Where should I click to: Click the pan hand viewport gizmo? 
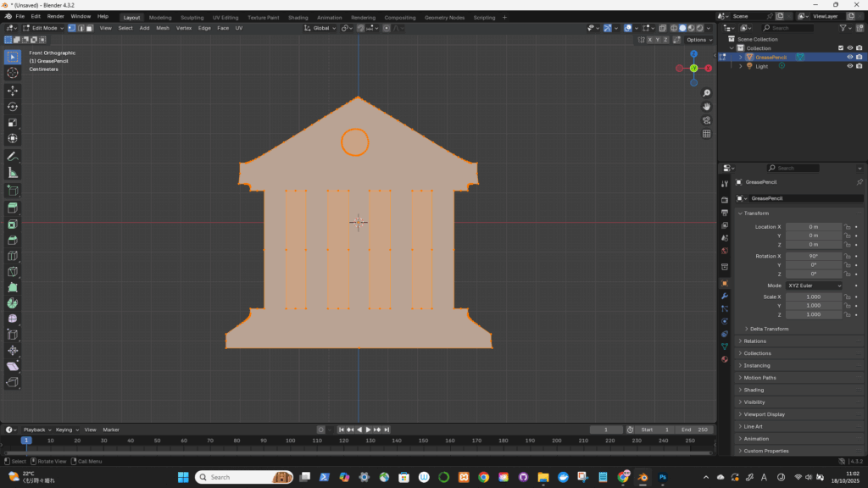click(707, 107)
